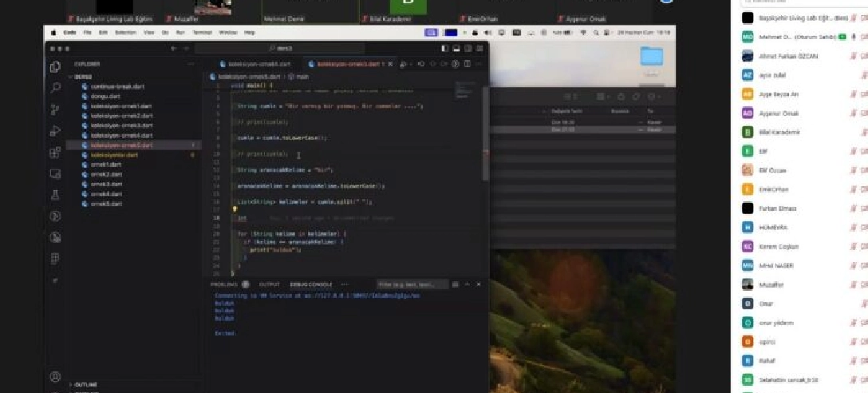
Task: Toggle the bottom panel layout button
Action: [x=456, y=49]
